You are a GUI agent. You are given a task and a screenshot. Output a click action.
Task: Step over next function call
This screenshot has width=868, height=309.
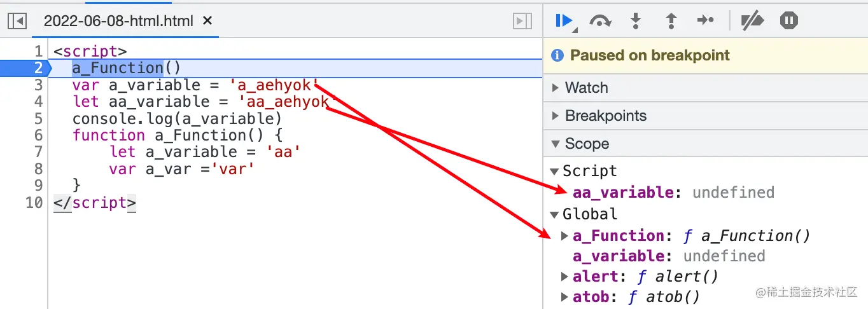[600, 21]
